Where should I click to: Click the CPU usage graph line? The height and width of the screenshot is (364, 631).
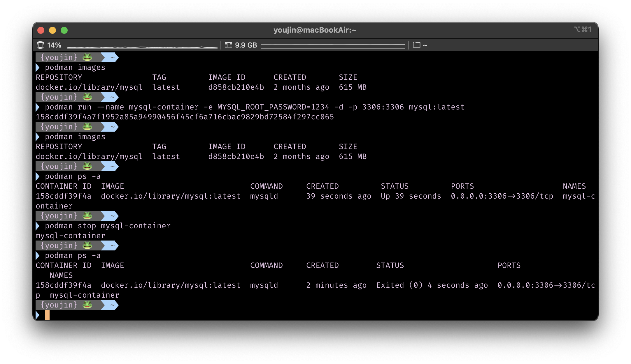[x=142, y=47]
